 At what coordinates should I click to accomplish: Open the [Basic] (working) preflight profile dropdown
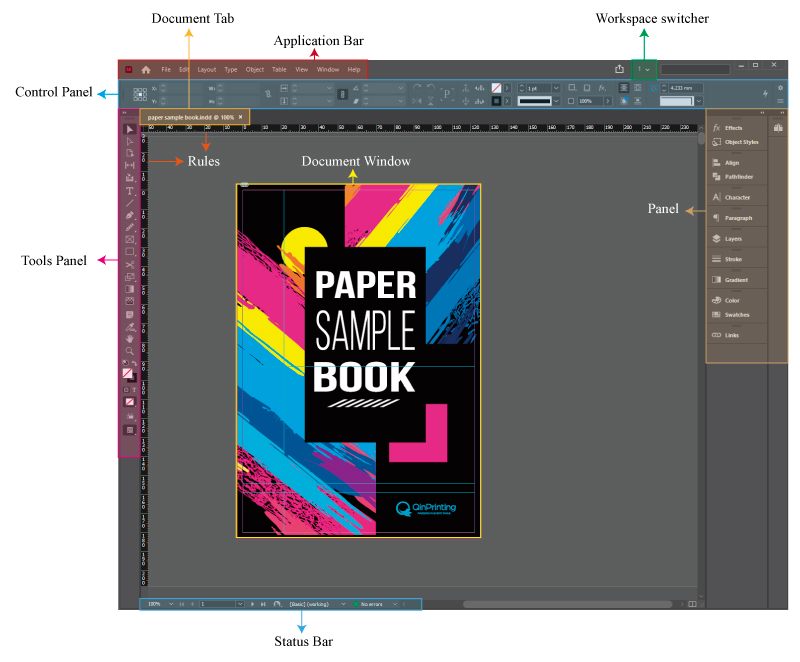pyautogui.click(x=343, y=604)
